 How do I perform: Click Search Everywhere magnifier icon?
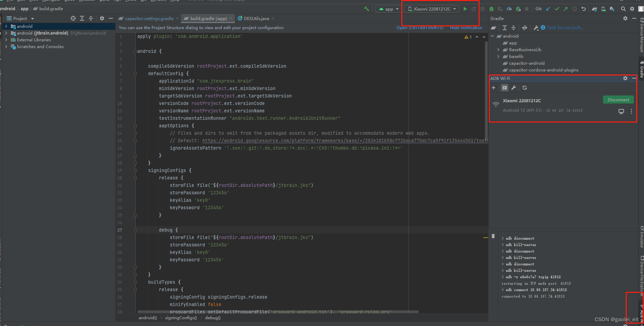pos(623,9)
